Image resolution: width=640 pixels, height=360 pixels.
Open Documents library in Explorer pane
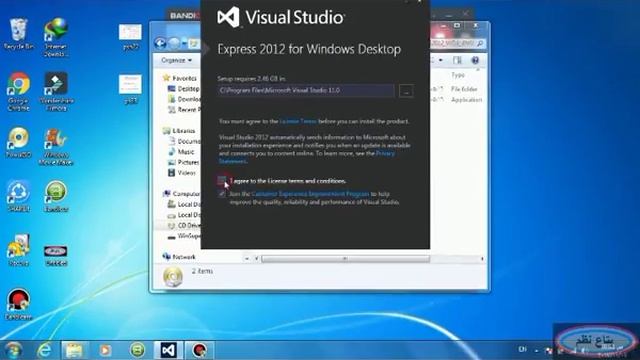pyautogui.click(x=184, y=141)
